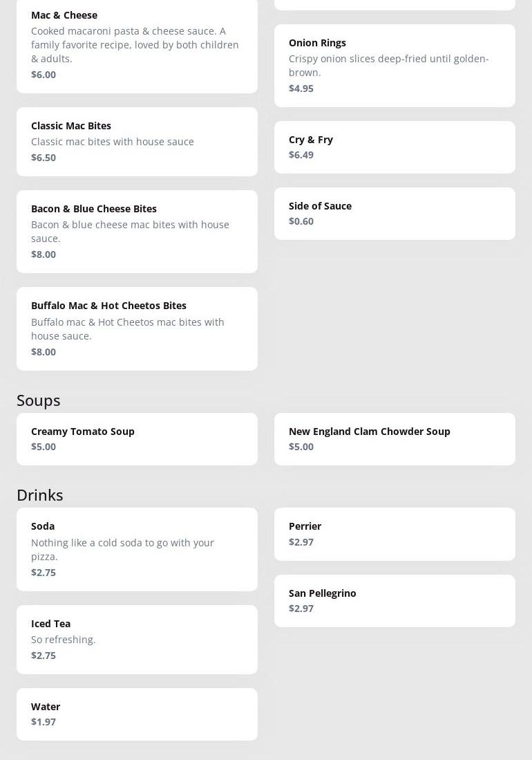Select the San Pellegrino item
This screenshot has width=532, height=760.
click(x=395, y=600)
